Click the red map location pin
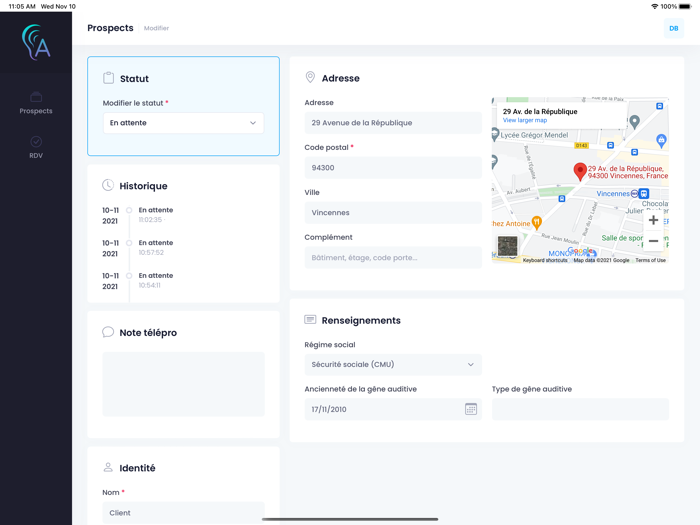Screen dimensions: 700x525 click(579, 171)
